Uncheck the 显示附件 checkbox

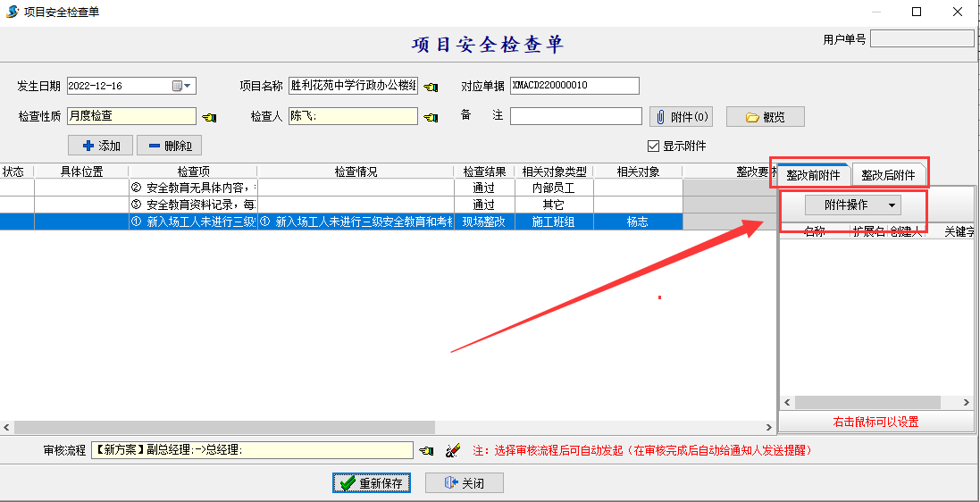click(653, 146)
